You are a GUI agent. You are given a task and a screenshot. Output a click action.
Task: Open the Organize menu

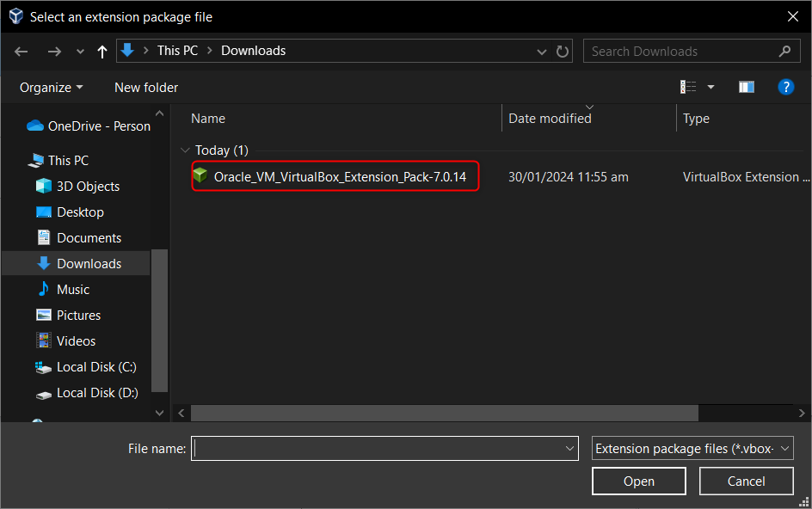(x=51, y=88)
